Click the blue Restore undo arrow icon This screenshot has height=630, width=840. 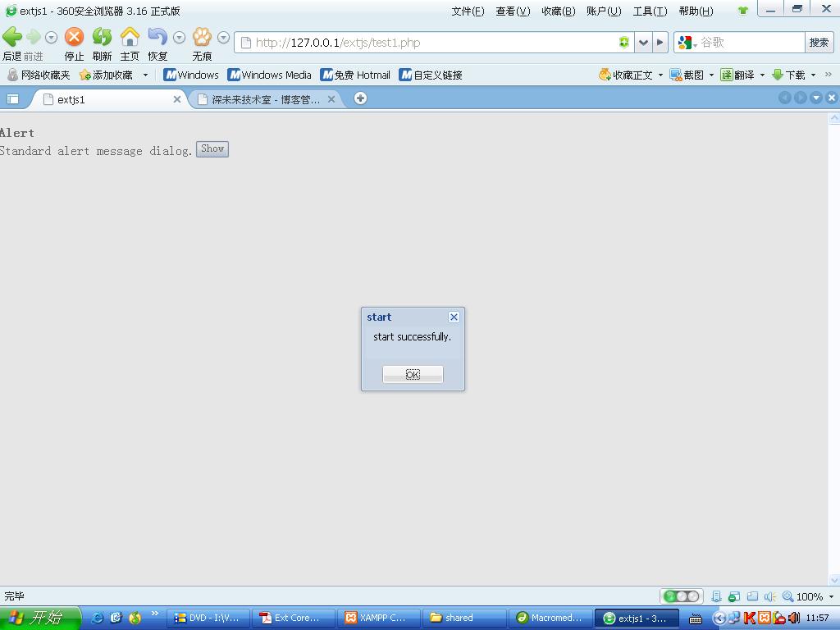point(157,37)
